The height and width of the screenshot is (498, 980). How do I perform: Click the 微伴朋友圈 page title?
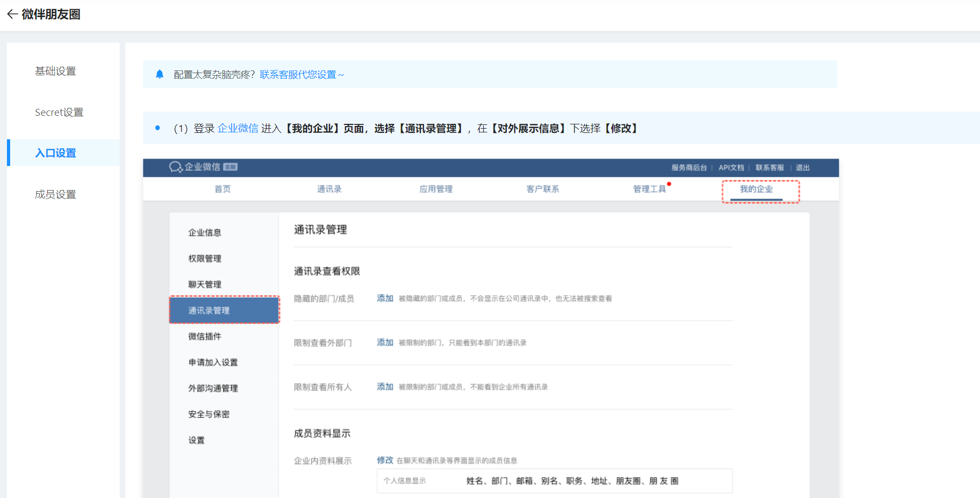click(x=51, y=14)
